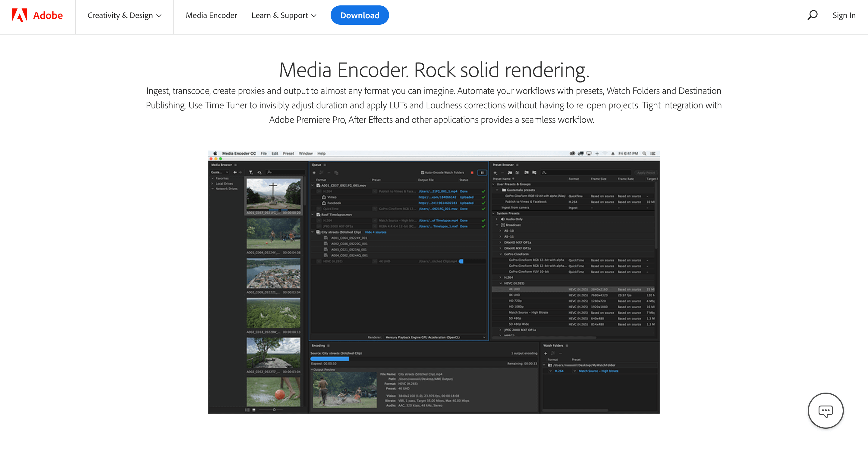
Task: Click the Duplicate icon in Queue toolbar
Action: tap(336, 173)
